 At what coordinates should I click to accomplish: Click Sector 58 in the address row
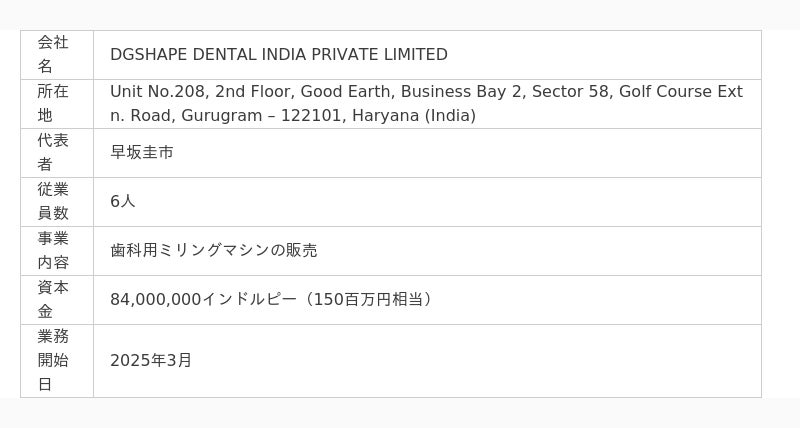(x=570, y=91)
